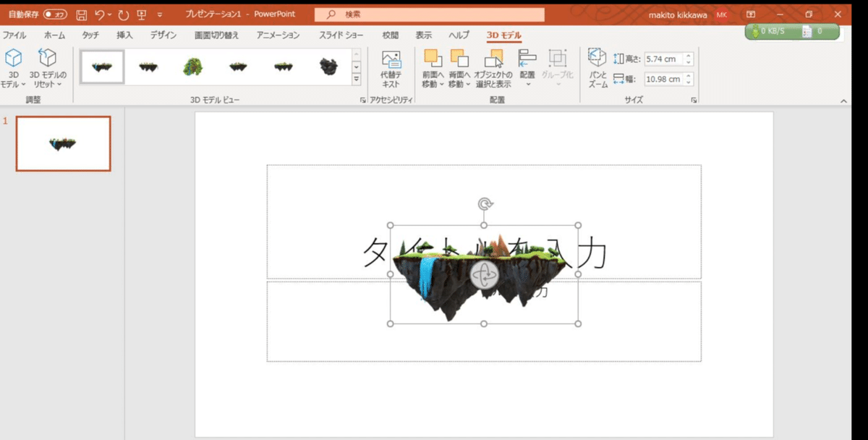Decrease width with the down spinner
The width and height of the screenshot is (868, 440).
point(688,82)
